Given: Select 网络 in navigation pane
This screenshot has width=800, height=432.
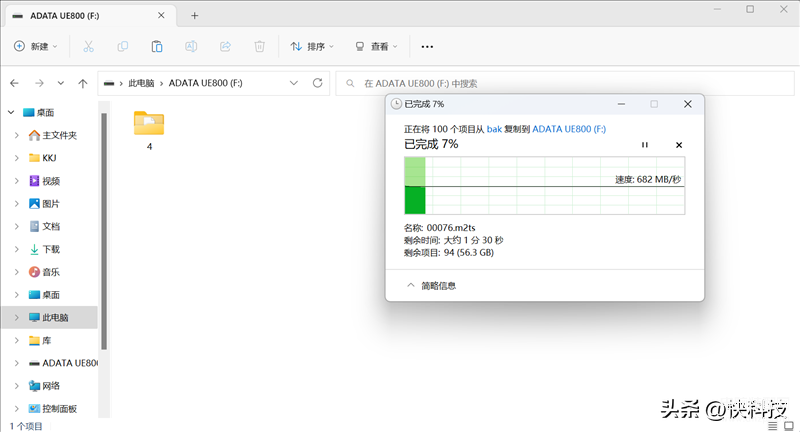Looking at the screenshot, I should [45, 386].
